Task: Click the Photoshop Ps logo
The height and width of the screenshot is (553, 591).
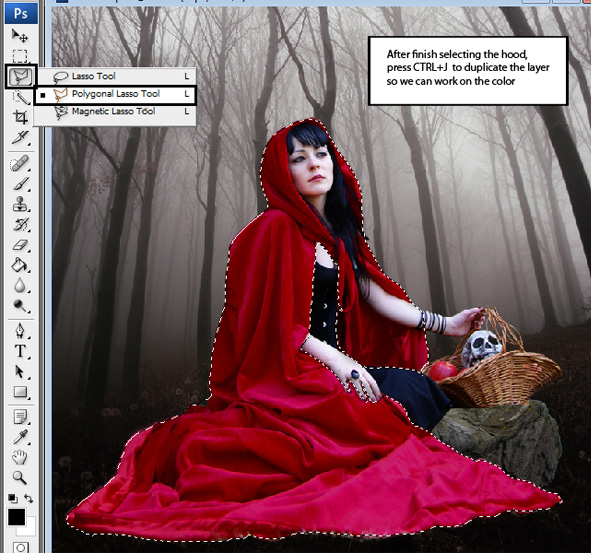Action: coord(21,14)
